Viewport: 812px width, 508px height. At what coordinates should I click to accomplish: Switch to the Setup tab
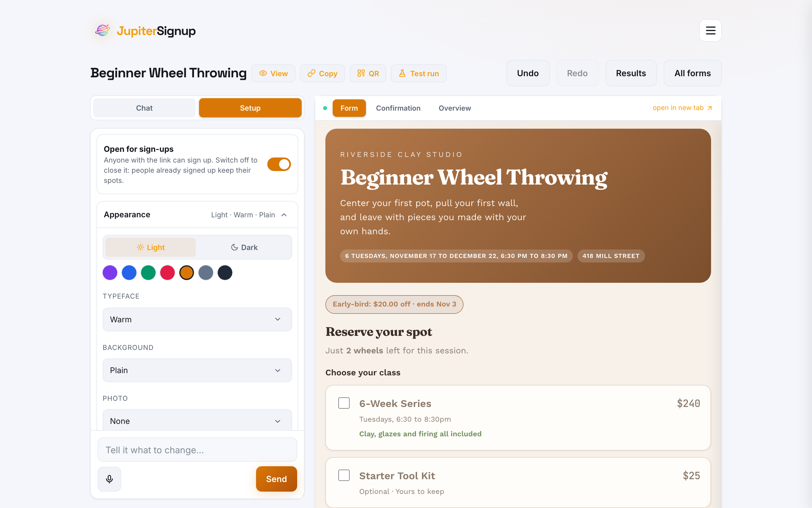(x=250, y=108)
